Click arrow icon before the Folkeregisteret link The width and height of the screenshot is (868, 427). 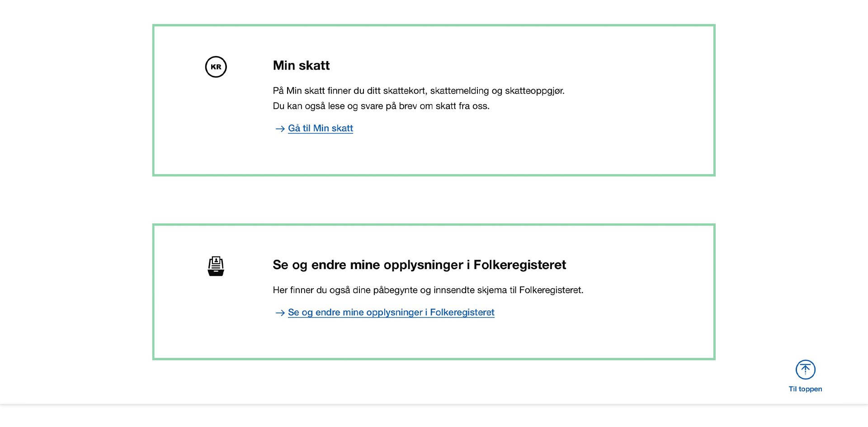tap(280, 313)
